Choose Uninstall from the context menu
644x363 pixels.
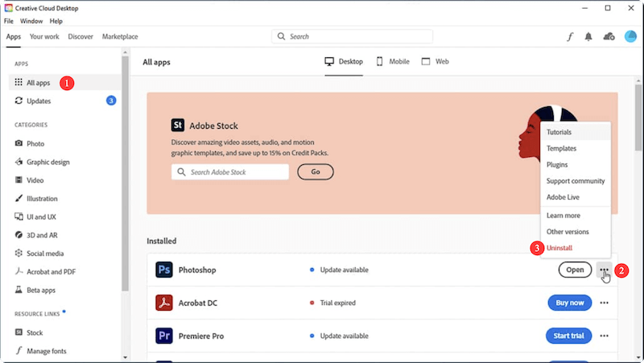click(x=559, y=248)
